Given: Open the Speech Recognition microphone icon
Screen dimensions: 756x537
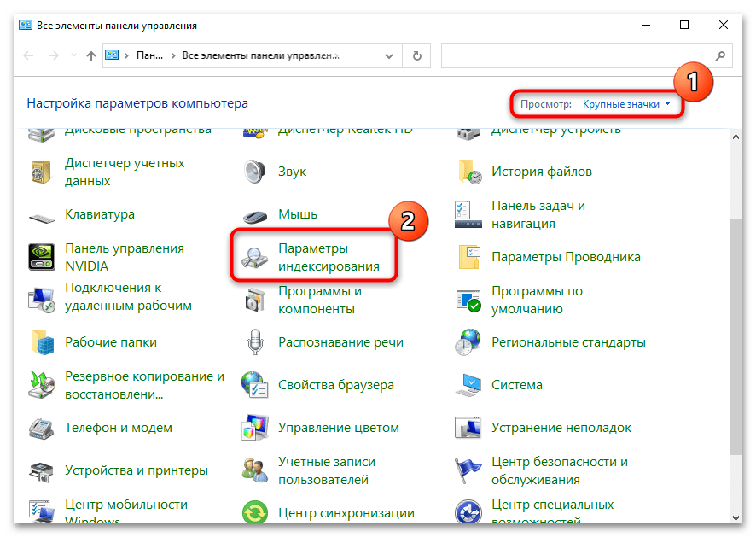Looking at the screenshot, I should click(x=256, y=342).
